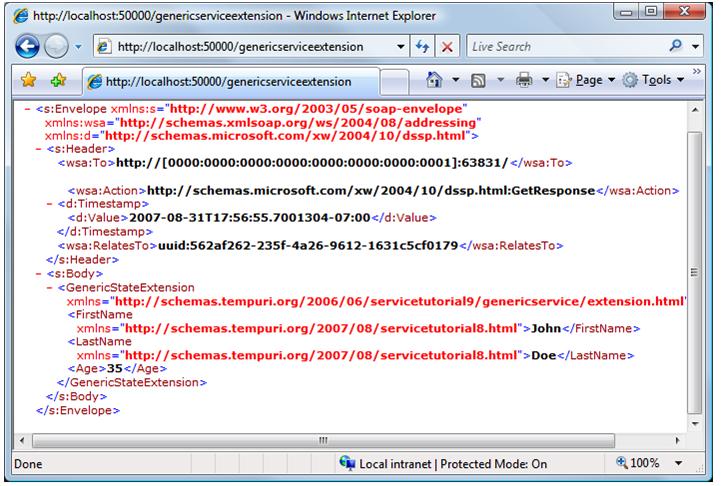Refresh the page using Refresh icon
The image size is (721, 486).
click(422, 46)
